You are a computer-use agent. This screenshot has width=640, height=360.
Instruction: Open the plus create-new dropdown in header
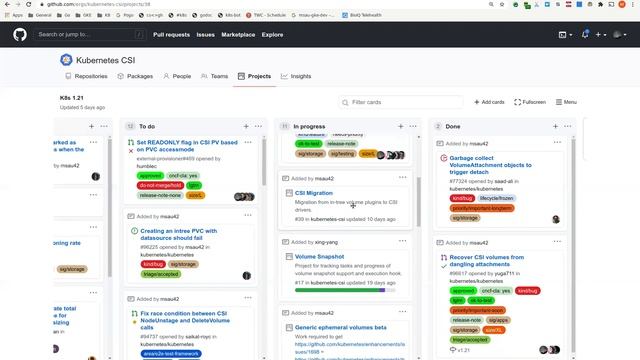[600, 35]
